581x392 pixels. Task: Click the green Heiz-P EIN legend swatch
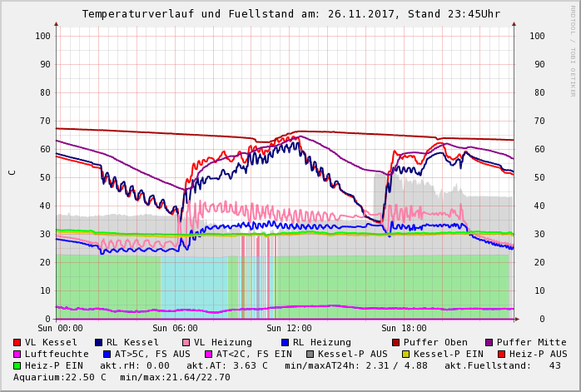pos(17,366)
